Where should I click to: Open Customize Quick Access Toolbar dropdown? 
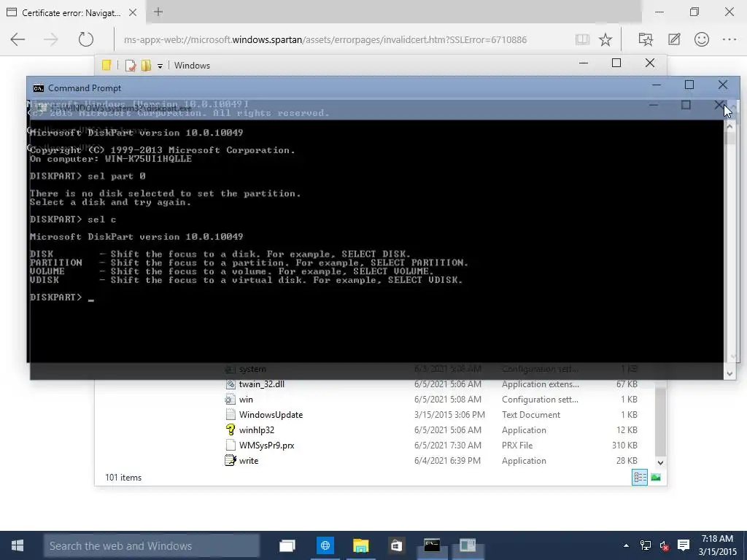pyautogui.click(x=160, y=66)
